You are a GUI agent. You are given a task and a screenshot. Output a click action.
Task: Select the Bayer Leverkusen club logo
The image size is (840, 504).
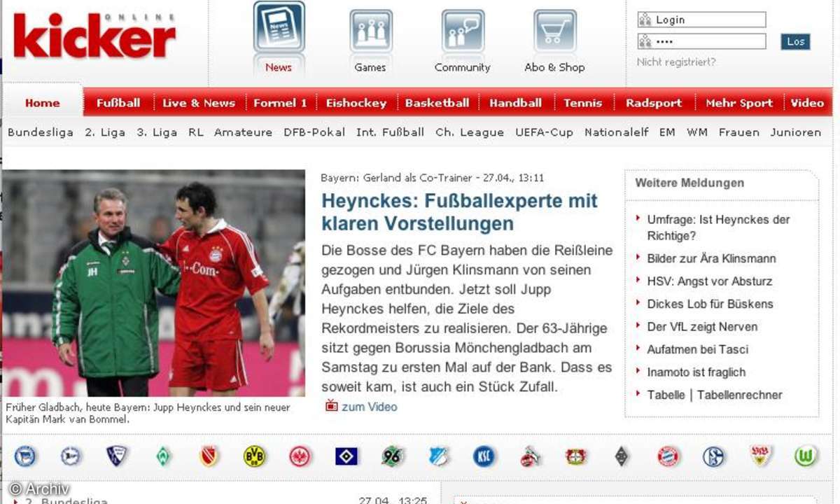pos(575,456)
